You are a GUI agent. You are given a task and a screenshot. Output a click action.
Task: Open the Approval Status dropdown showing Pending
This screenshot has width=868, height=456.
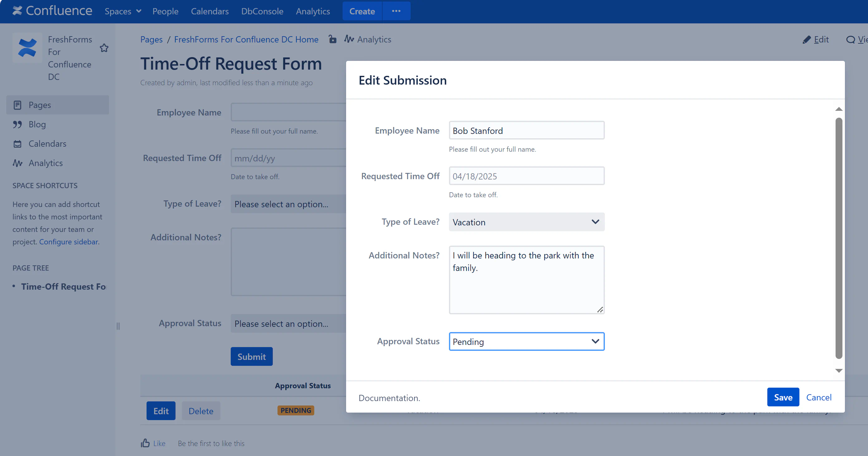click(526, 341)
